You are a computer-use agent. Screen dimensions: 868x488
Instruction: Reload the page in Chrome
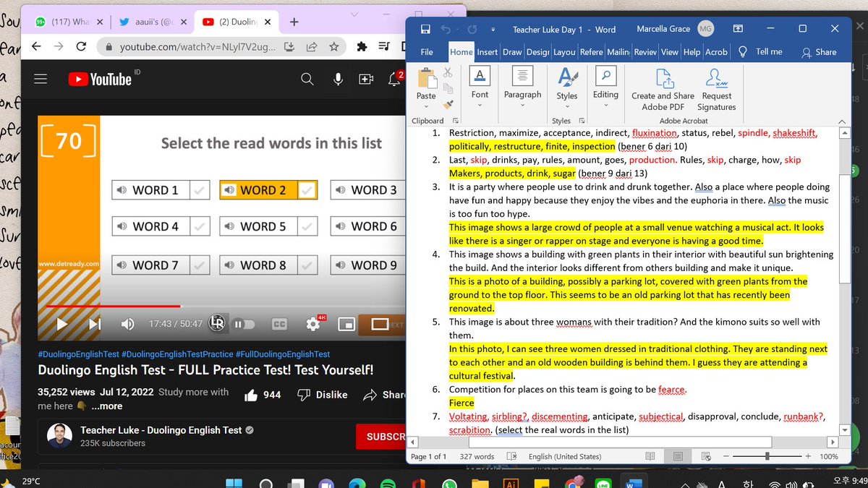click(81, 46)
